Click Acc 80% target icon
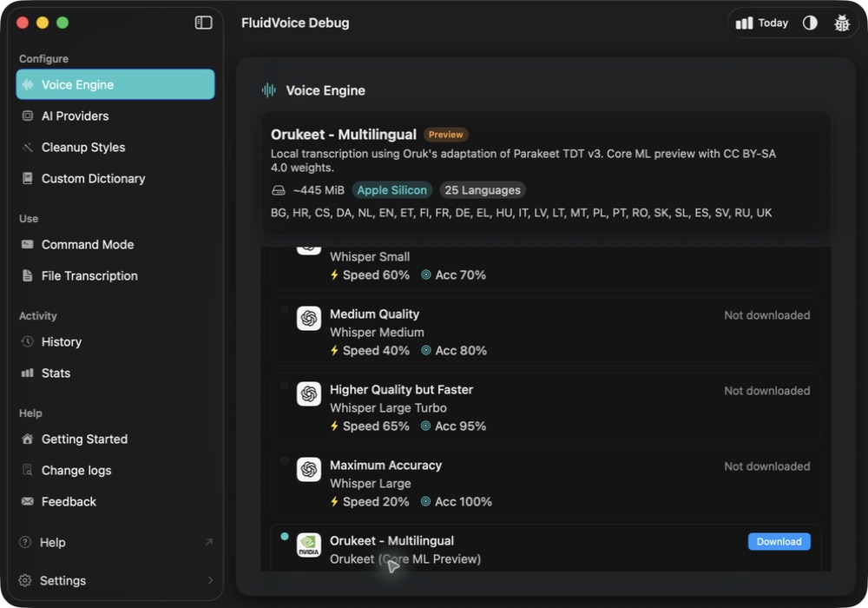Screen dimensions: 868x608 pos(425,351)
